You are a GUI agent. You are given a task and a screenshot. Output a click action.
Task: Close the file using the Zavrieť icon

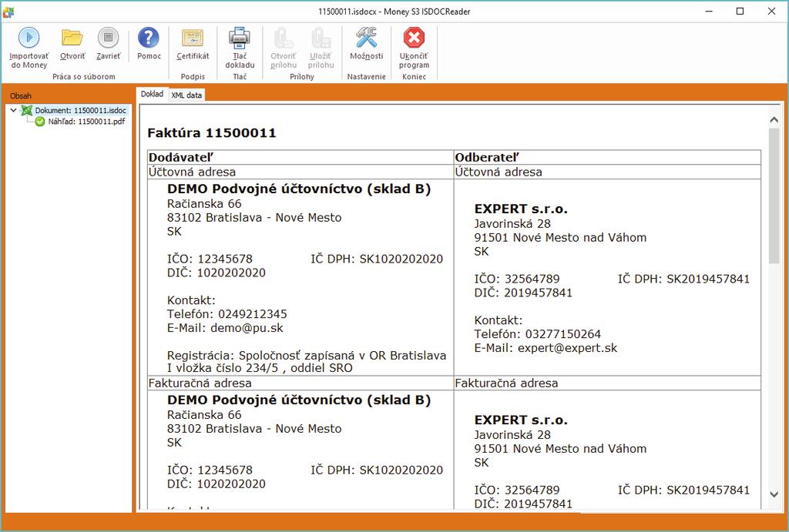click(108, 38)
